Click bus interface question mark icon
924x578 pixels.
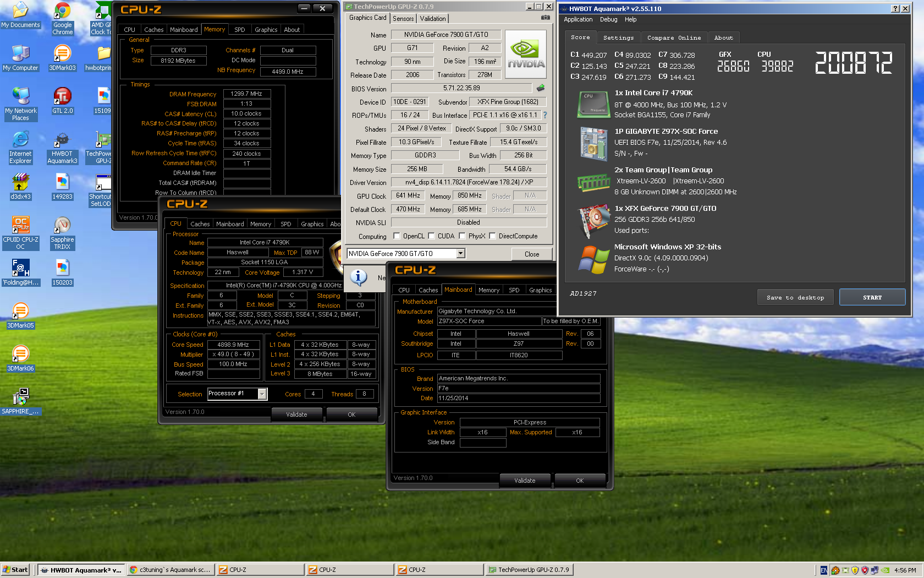coord(545,115)
